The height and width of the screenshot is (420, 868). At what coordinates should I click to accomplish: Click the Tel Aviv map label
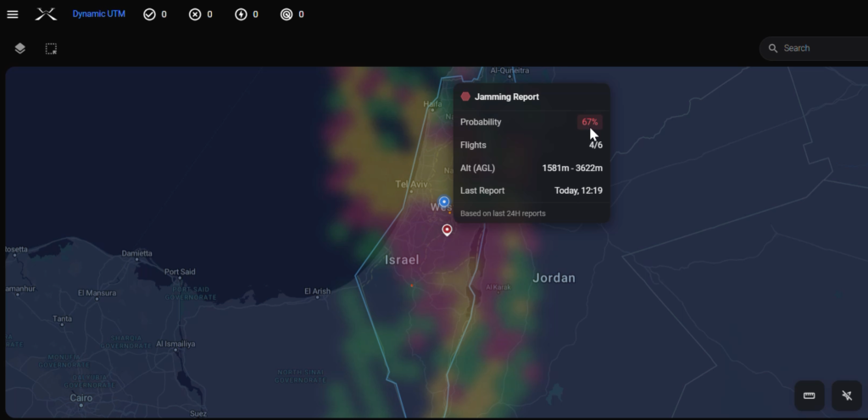click(x=411, y=184)
